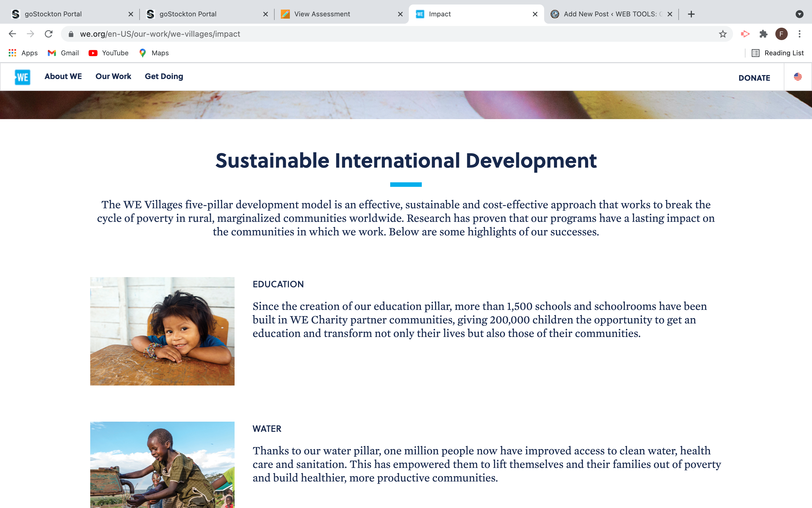Go back to the previous page

(x=12, y=34)
